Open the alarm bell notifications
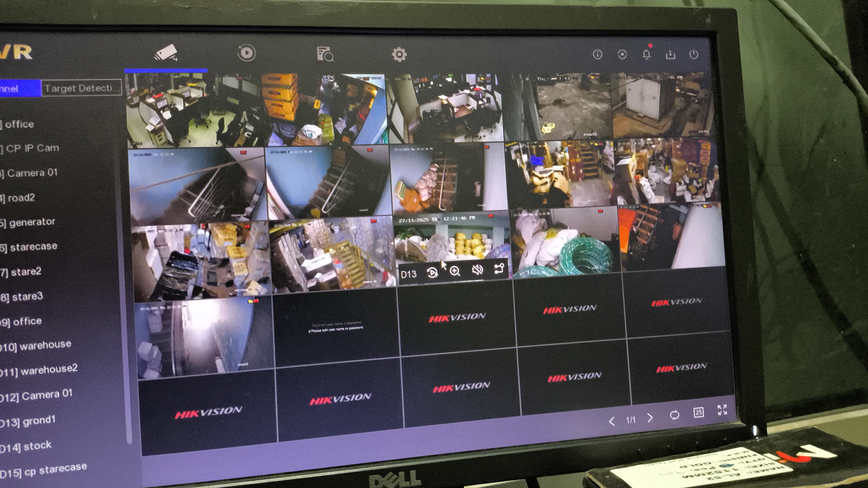The width and height of the screenshot is (868, 488). click(646, 54)
